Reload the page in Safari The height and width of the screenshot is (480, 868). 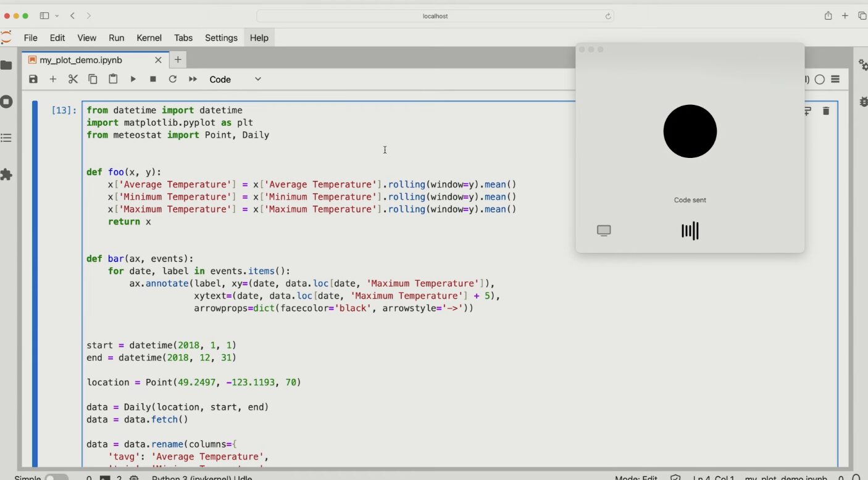pyautogui.click(x=608, y=16)
